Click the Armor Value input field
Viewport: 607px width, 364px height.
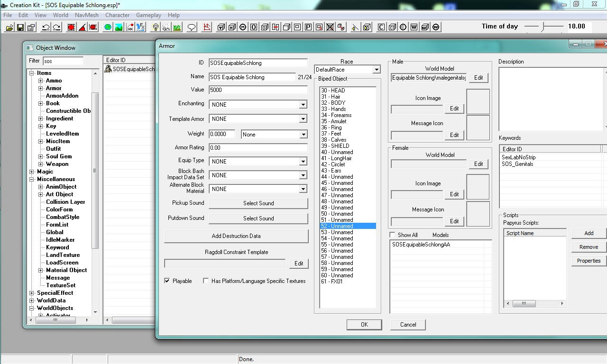click(x=258, y=90)
